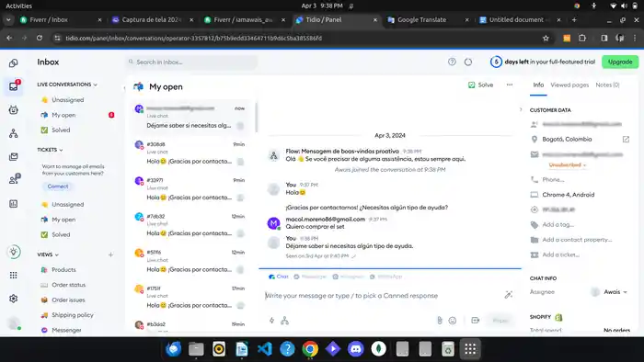Click the help question mark icon in the header
This screenshot has height=362, width=644.
tap(452, 62)
